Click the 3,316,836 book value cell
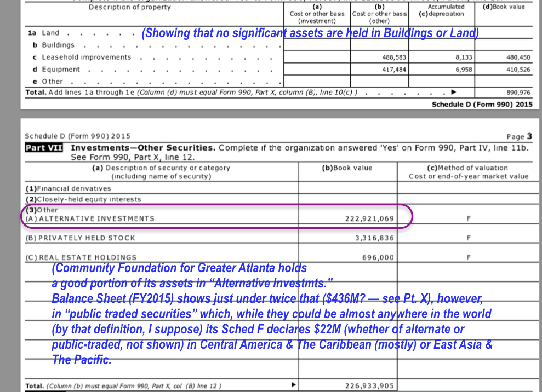This screenshot has height=392, width=542. (x=374, y=238)
